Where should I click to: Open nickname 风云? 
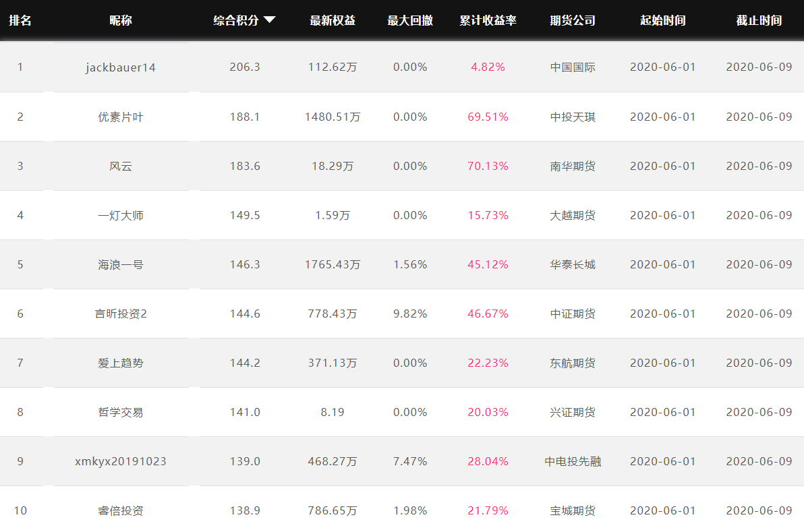click(121, 166)
